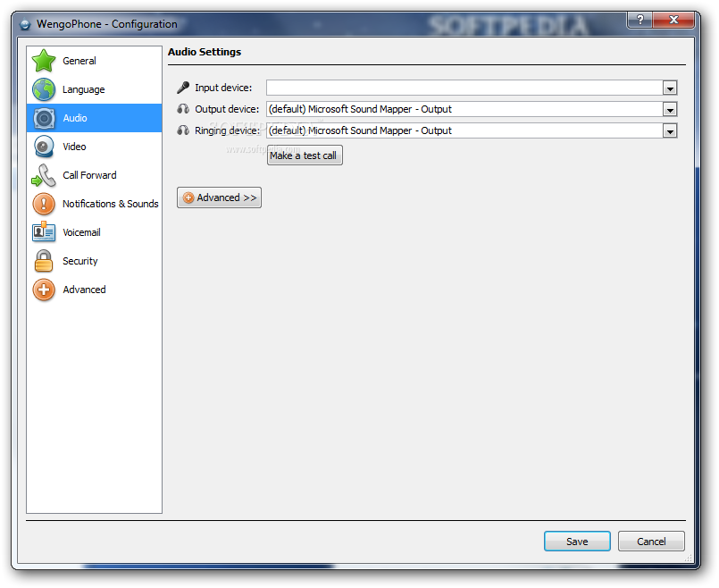Click the Input device: label
Screen dimensions: 719x588
223,88
